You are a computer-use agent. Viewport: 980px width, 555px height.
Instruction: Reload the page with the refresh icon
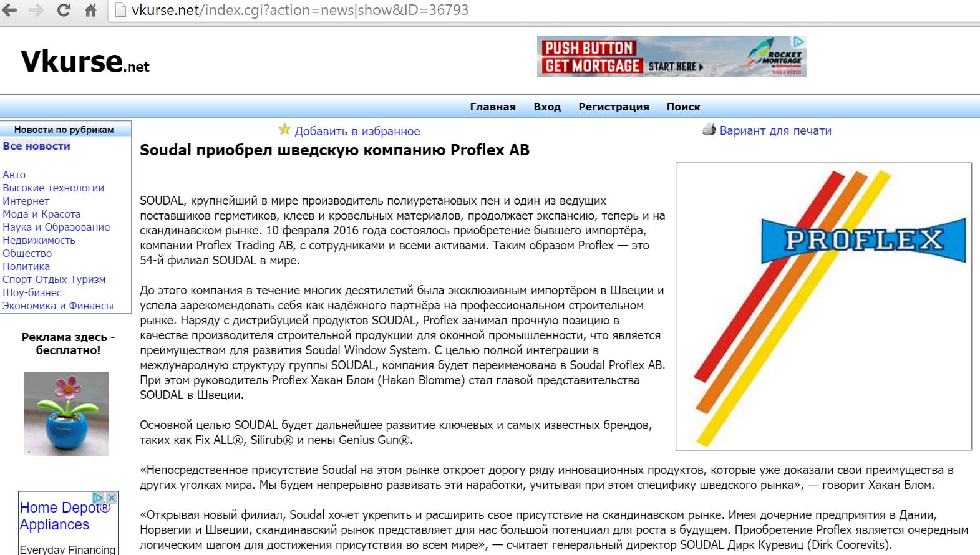click(x=64, y=10)
